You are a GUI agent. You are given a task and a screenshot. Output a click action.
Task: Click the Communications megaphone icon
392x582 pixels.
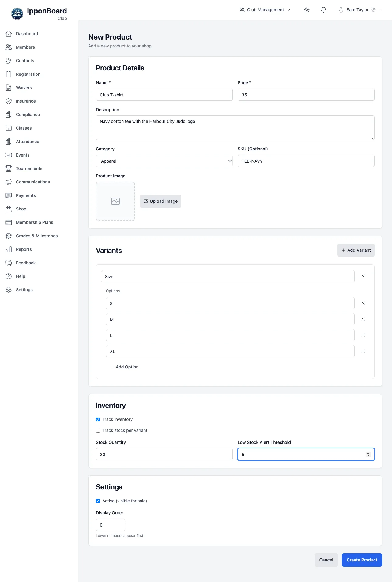[x=9, y=182]
